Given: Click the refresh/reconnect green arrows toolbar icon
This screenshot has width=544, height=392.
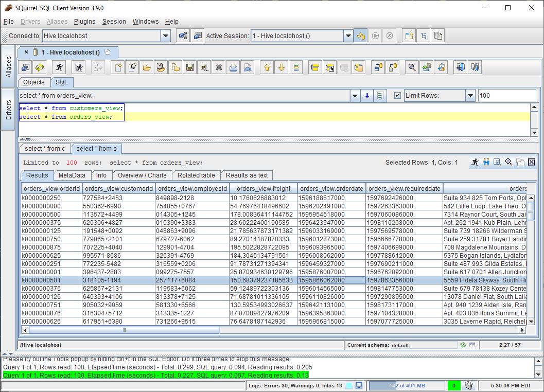Looking at the screenshot, I should point(40,67).
